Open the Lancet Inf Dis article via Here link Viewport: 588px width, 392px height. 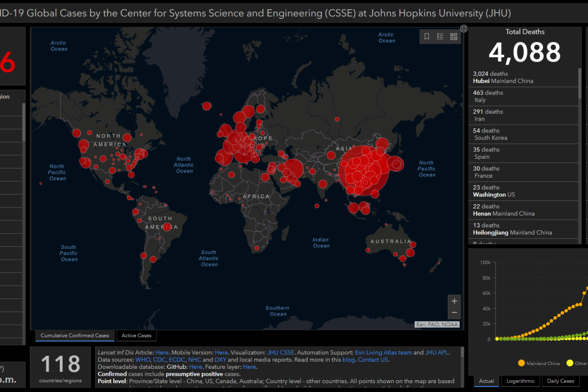tap(162, 352)
